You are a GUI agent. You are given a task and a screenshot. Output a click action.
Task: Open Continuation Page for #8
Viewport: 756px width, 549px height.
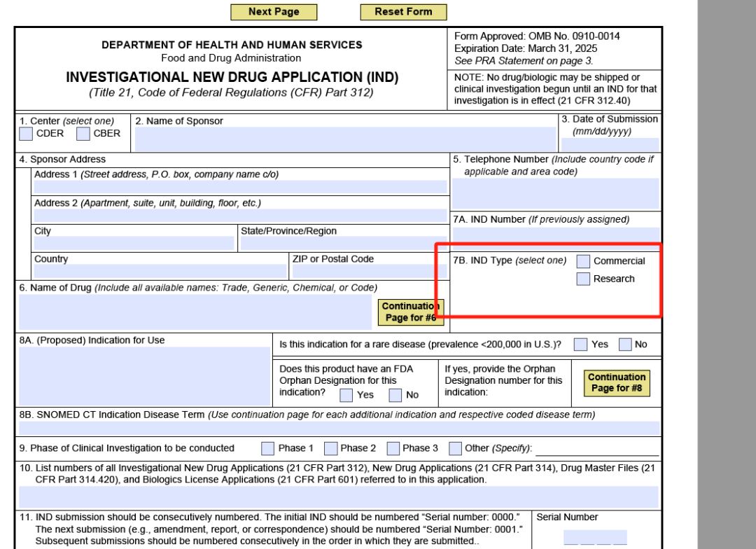(616, 382)
